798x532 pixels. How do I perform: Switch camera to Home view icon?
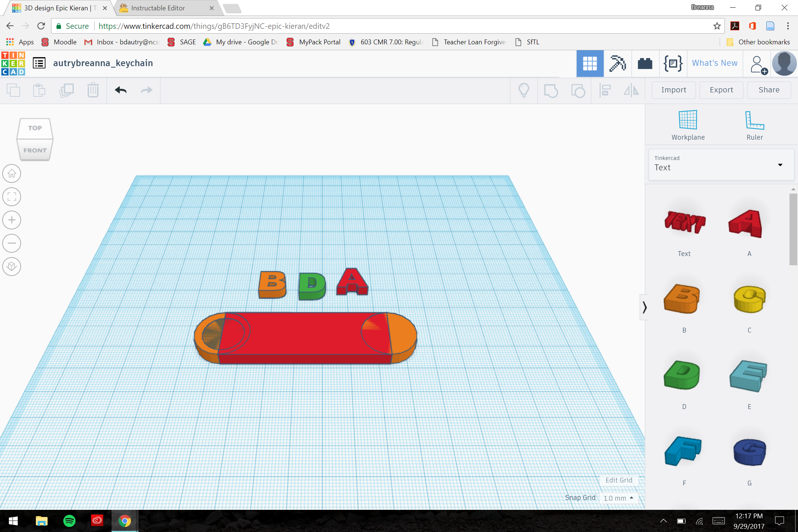pyautogui.click(x=11, y=173)
